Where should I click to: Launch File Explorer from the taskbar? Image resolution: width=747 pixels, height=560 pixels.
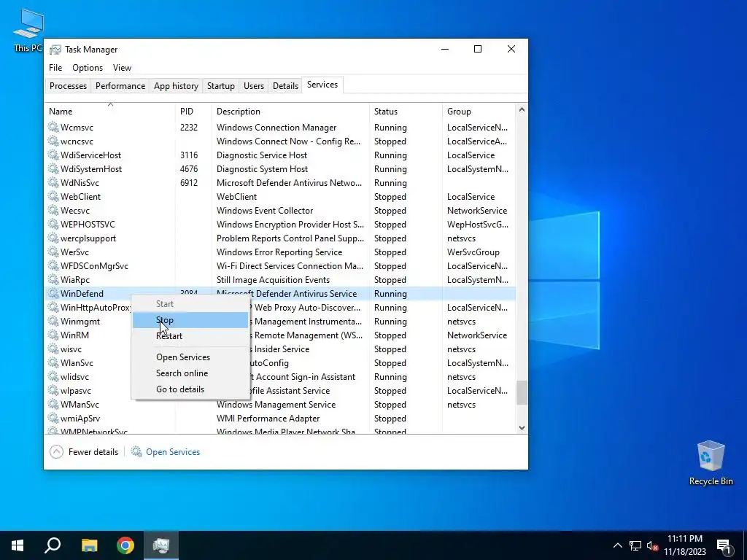(89, 545)
